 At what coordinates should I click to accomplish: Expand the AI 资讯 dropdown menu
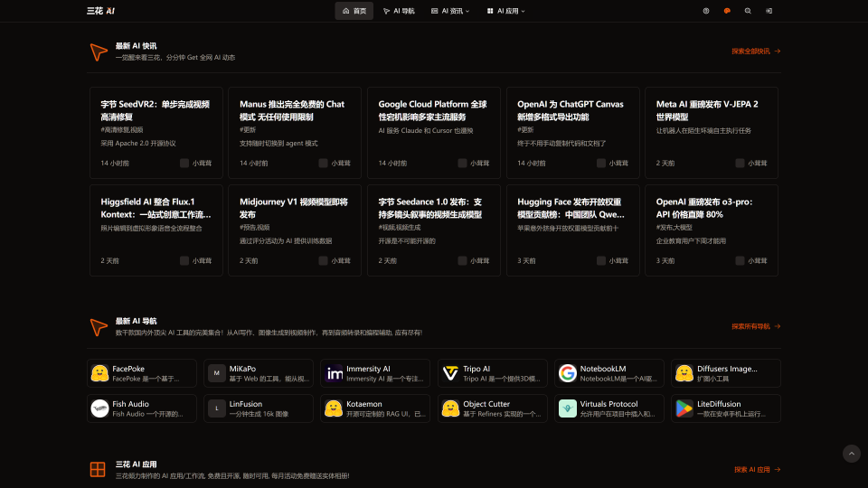[450, 11]
